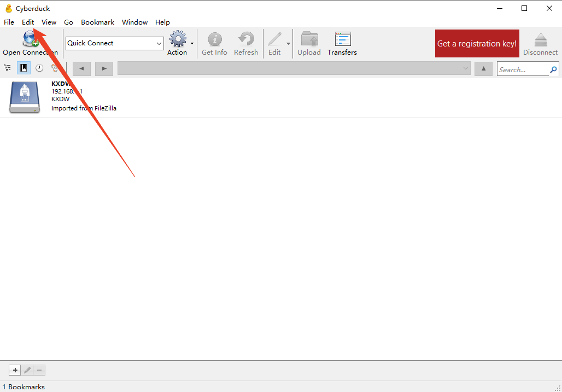
Task: Open the Help menu
Action: tap(162, 22)
